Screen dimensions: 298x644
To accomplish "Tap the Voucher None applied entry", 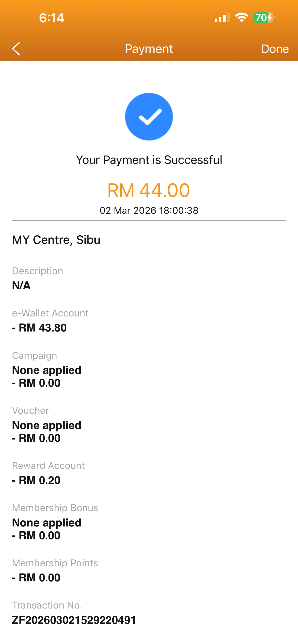I will click(x=47, y=425).
